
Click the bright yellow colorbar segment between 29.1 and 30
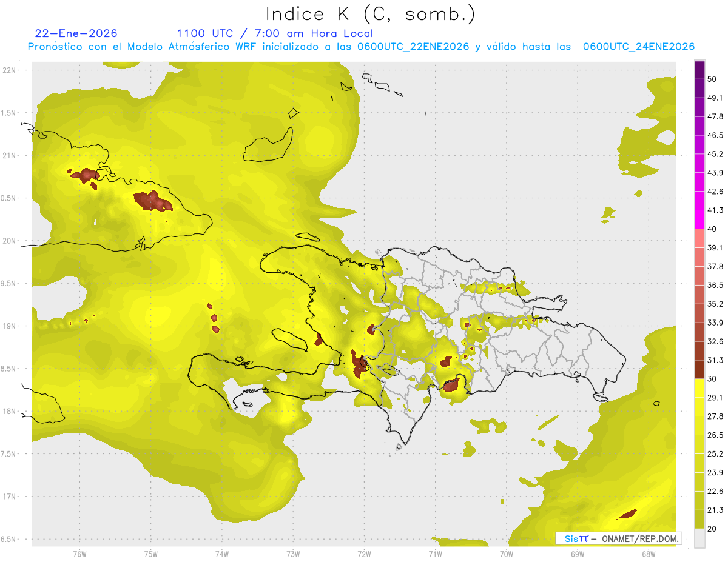click(x=699, y=388)
